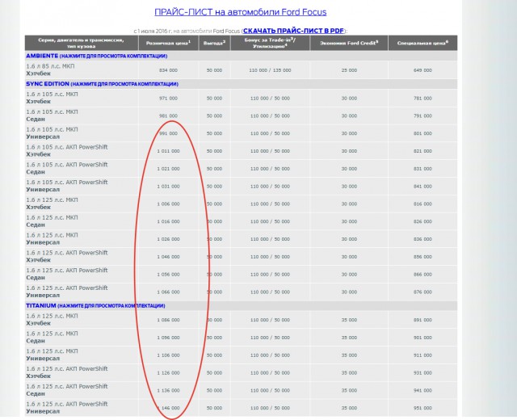Select the 876 000 special price
This screenshot has width=517, height=420.
(x=422, y=292)
